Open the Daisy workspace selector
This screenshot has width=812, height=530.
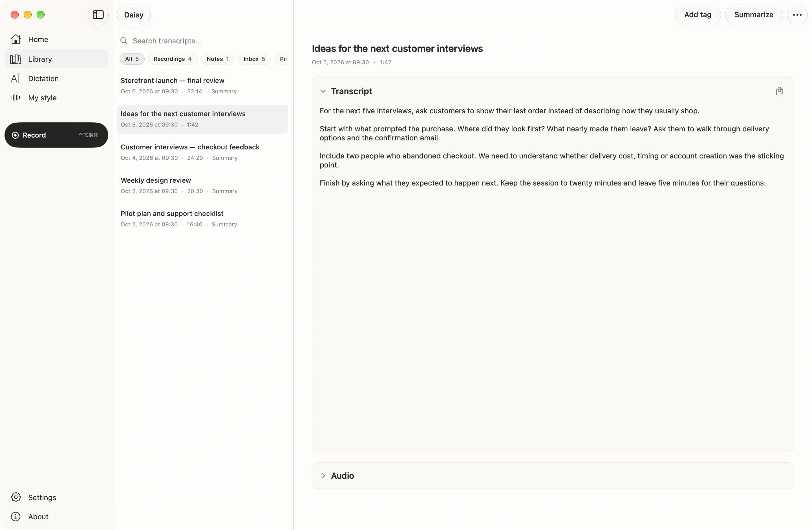(134, 15)
